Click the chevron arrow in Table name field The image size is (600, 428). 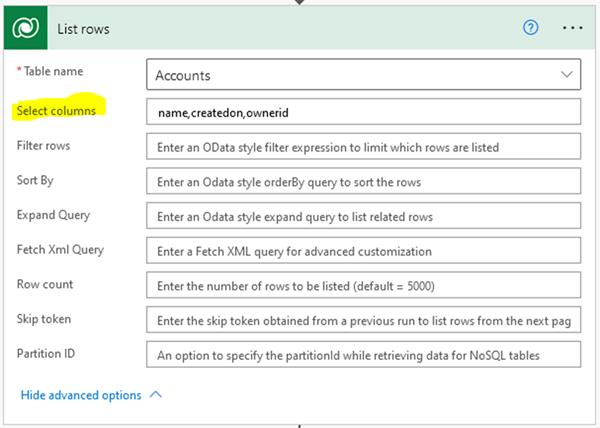point(565,76)
